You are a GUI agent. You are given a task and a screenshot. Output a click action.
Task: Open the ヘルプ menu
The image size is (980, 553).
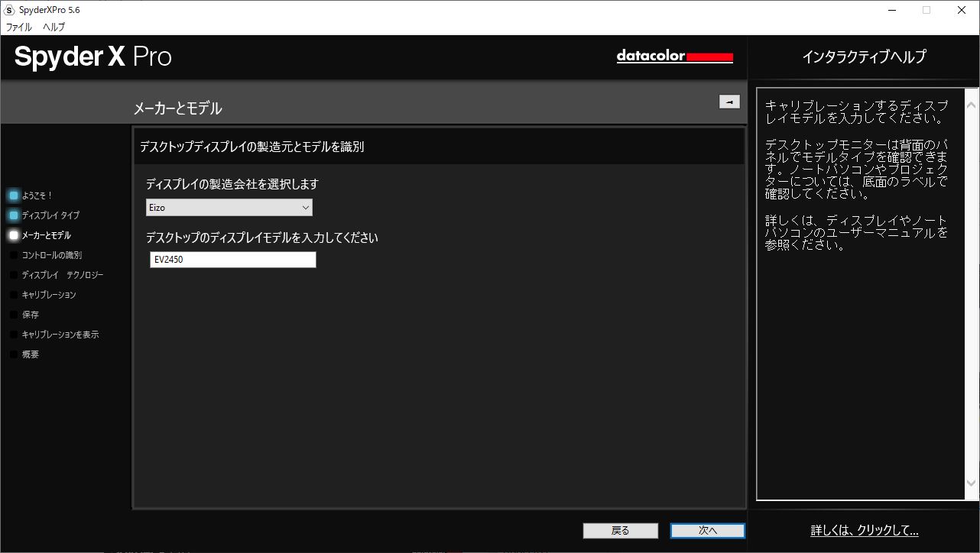54,27
